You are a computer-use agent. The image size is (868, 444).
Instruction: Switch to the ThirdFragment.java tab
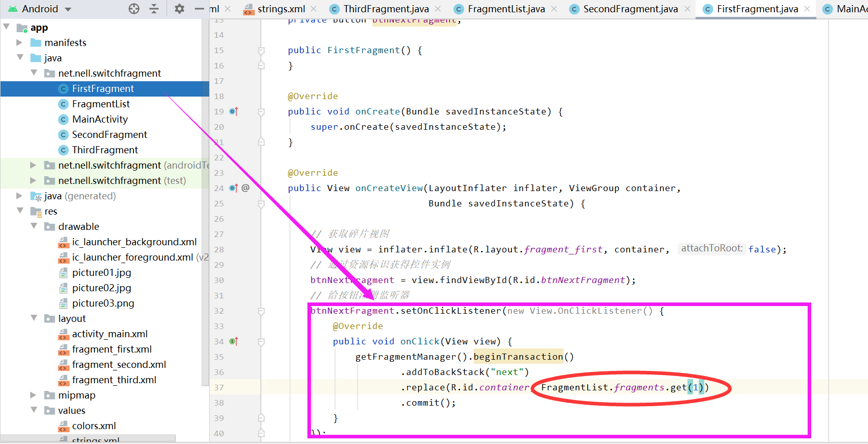point(386,9)
